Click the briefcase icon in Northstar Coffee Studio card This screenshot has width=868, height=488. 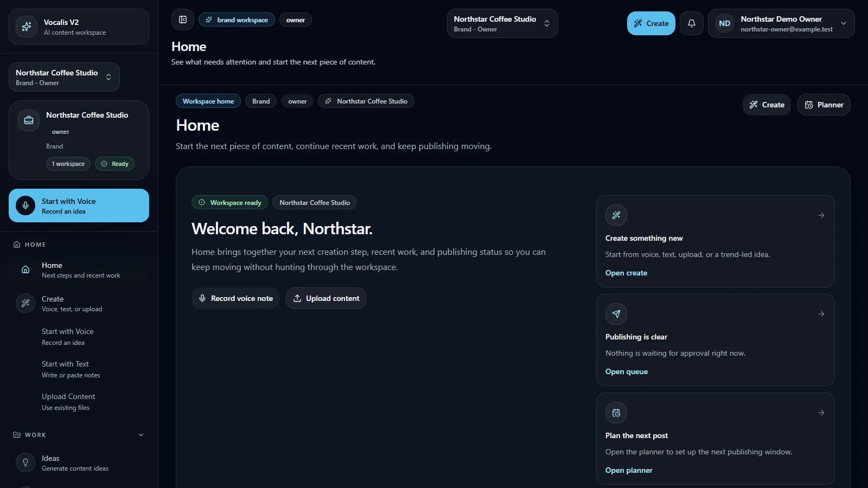point(29,120)
